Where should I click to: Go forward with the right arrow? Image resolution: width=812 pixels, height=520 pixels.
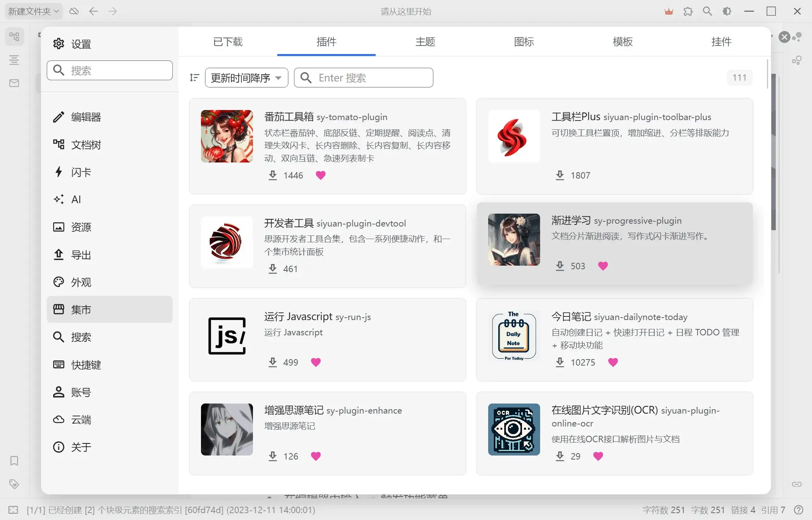point(113,11)
